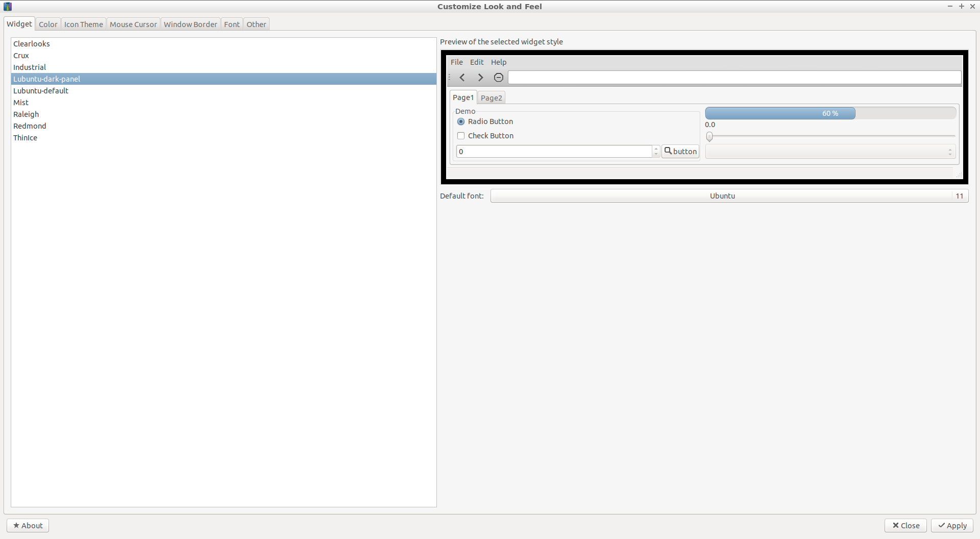Switch to the Icon Theme tab
980x539 pixels.
tap(84, 24)
